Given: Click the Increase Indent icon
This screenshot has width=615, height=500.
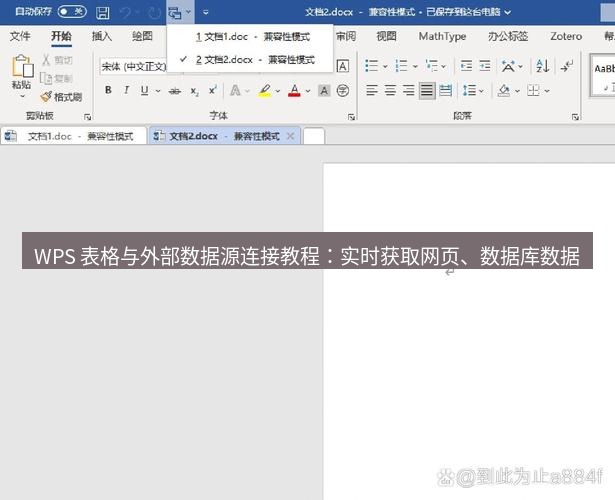Looking at the screenshot, I should click(x=485, y=66).
